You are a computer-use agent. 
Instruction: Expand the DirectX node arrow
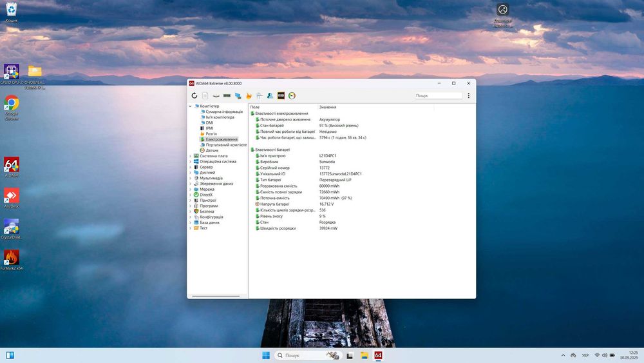(x=190, y=195)
